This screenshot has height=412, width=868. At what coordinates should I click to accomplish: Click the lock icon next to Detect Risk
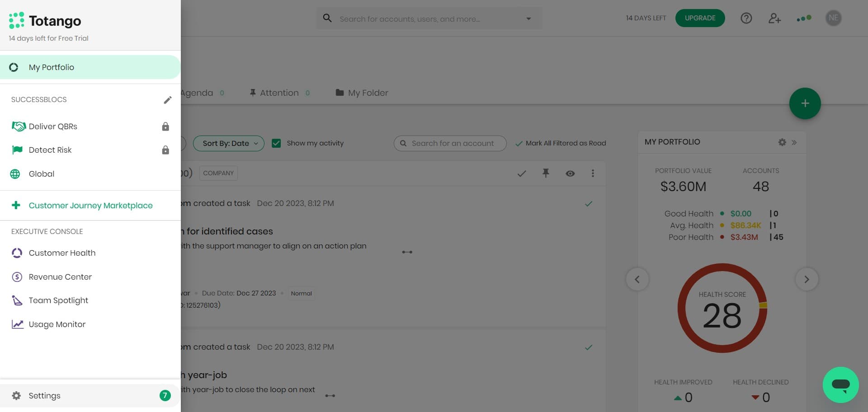165,150
